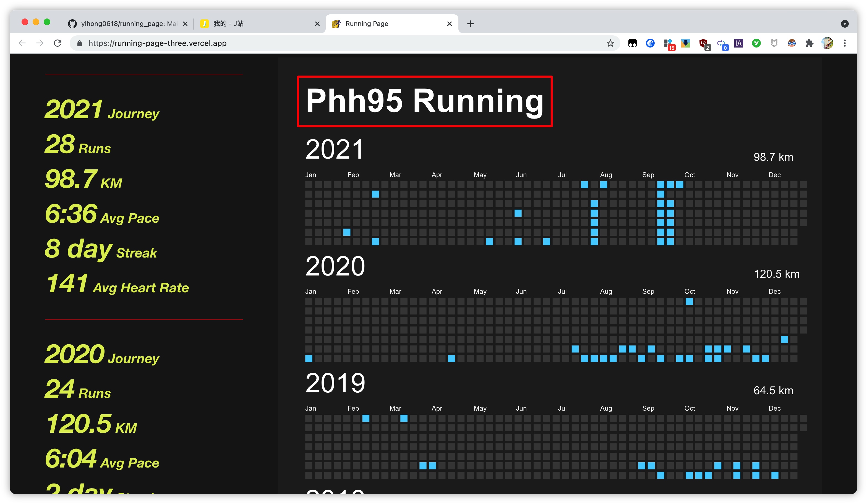Open the puzzle-piece Extensions menu
The width and height of the screenshot is (867, 504).
[809, 43]
